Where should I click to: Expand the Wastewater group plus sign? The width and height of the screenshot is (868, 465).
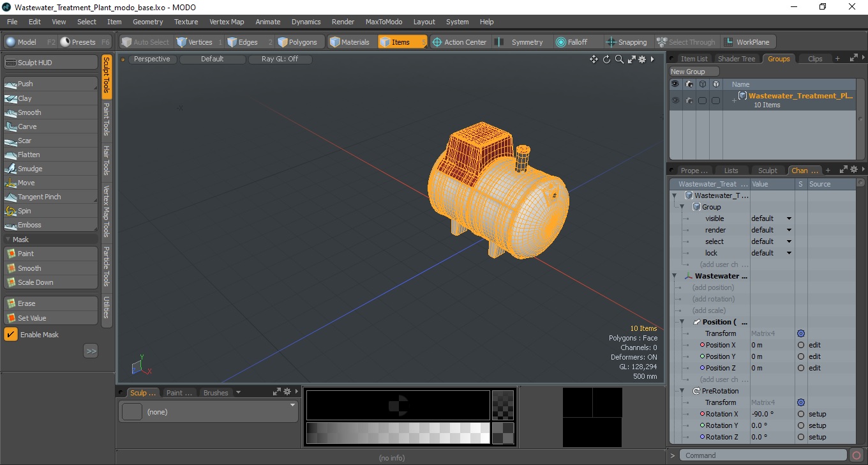(734, 100)
